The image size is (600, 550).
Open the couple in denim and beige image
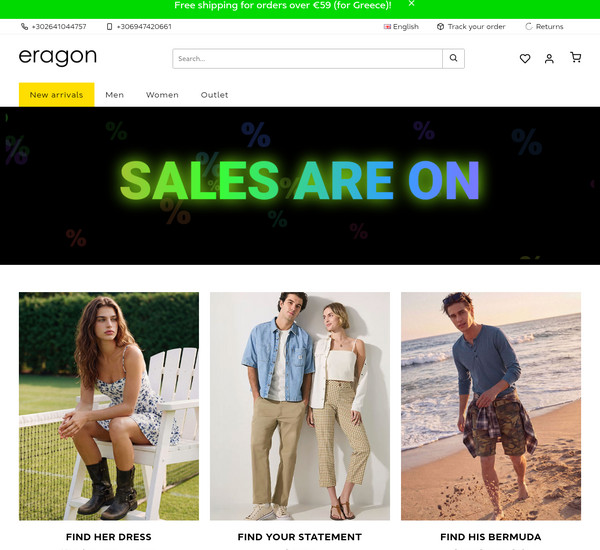coord(300,406)
